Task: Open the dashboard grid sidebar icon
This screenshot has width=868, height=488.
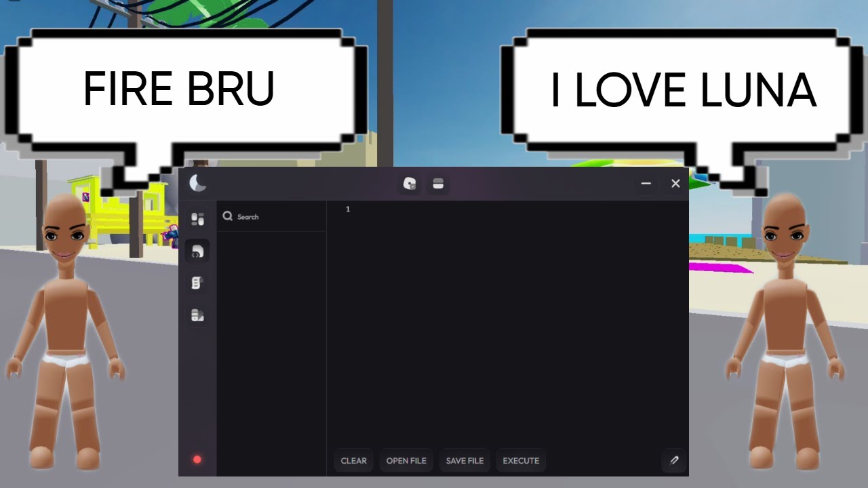Action: coord(197,219)
